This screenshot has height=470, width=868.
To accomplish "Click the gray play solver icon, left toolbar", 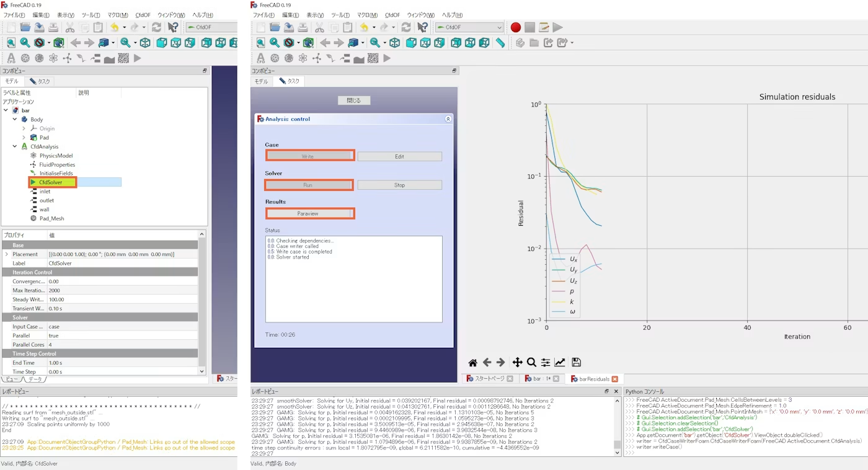I will click(x=137, y=58).
